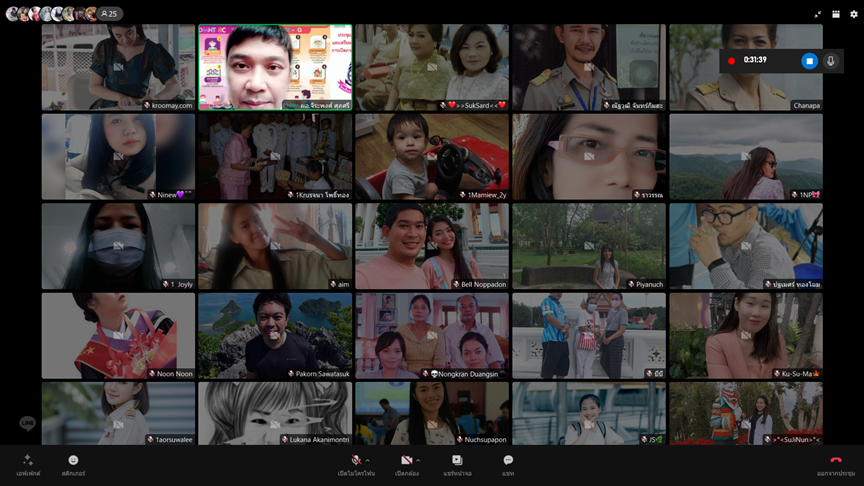Select 1Mamiew_2y video tile
The image size is (864, 486).
click(x=432, y=156)
